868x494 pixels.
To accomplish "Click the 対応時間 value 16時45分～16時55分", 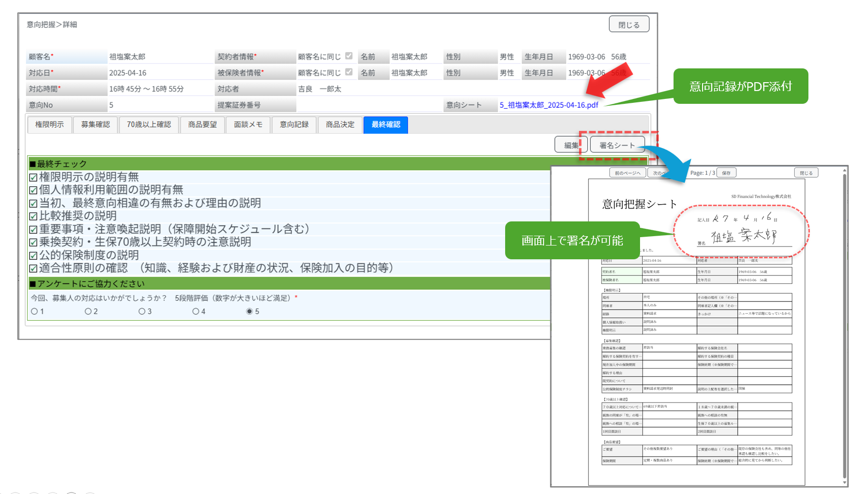I will (x=147, y=89).
